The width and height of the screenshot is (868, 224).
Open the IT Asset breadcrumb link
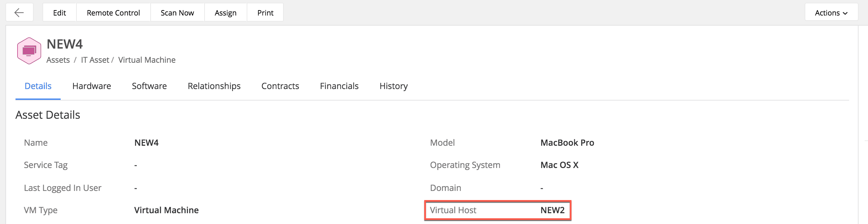tap(95, 60)
